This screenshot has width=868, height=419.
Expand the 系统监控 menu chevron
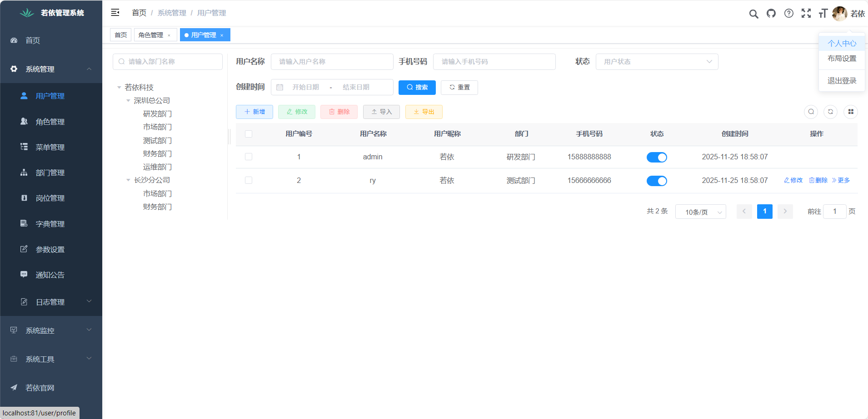89,330
